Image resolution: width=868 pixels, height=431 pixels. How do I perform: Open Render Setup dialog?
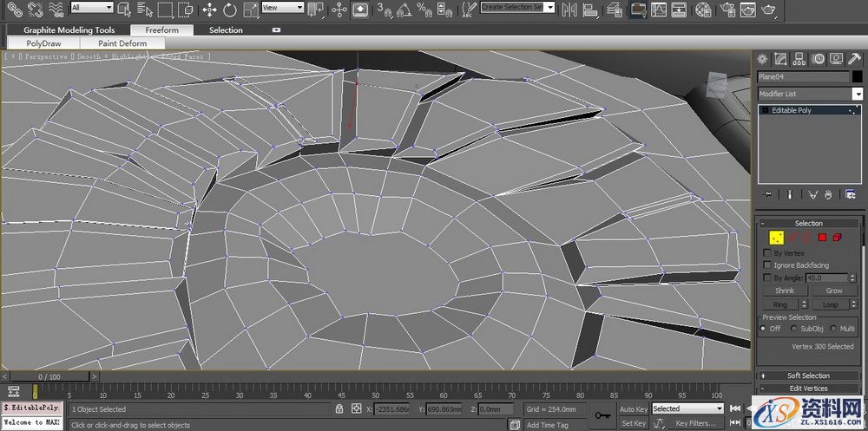(729, 9)
